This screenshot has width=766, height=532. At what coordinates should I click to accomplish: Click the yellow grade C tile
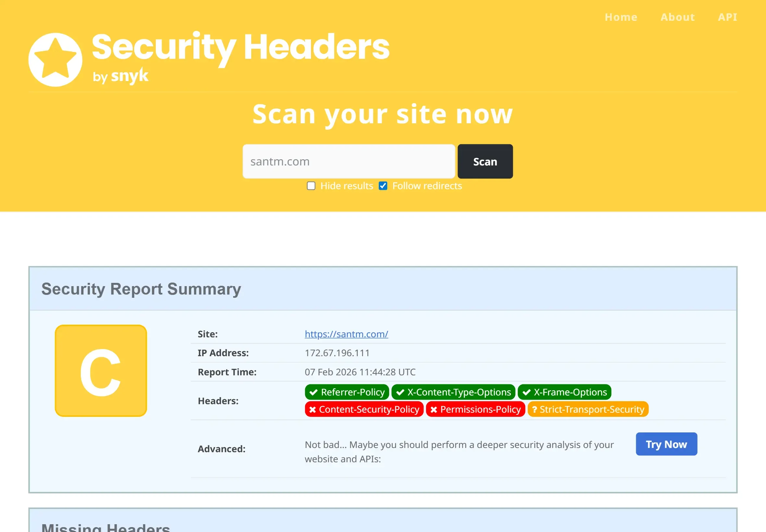coord(101,371)
